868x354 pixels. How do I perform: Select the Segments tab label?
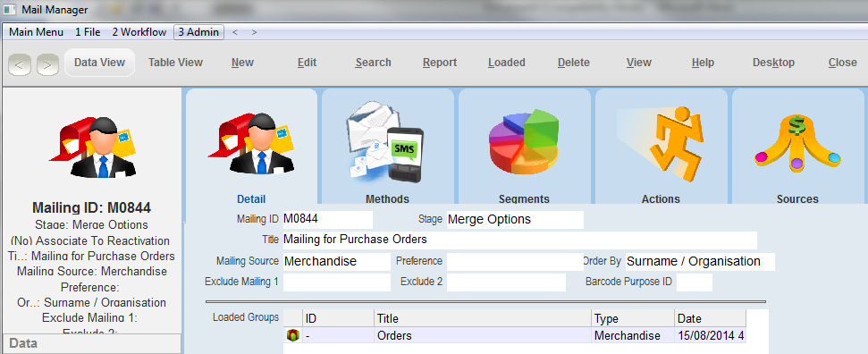[x=524, y=198]
